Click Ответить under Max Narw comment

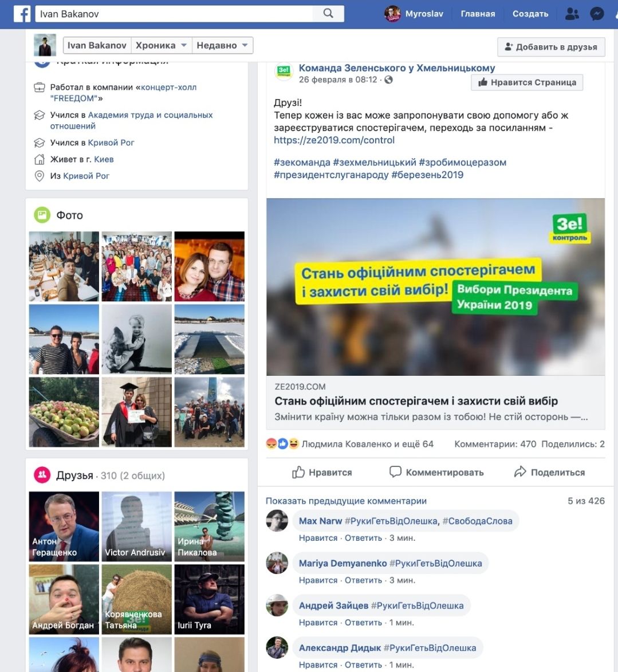(364, 538)
